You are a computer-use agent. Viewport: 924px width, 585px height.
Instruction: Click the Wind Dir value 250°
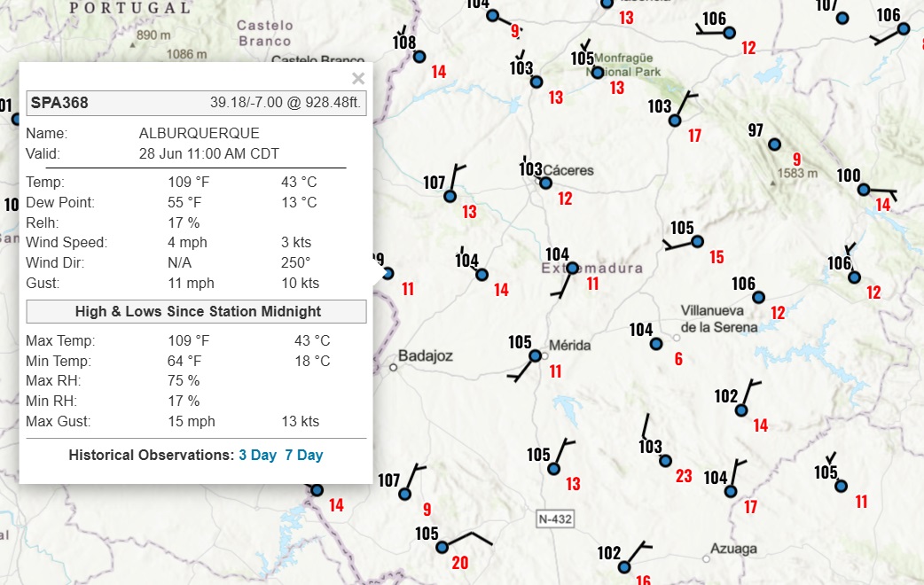click(296, 262)
